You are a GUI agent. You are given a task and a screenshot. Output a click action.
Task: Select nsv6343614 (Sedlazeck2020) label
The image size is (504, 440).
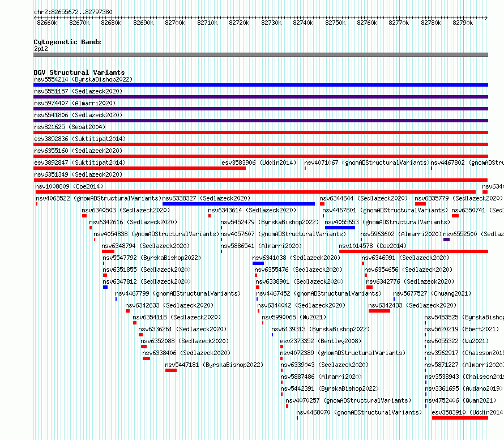click(252, 210)
